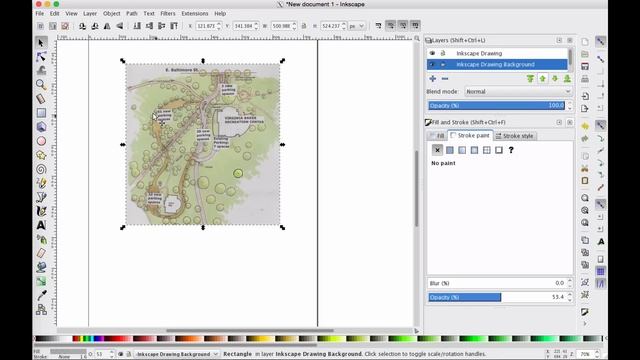Click Blur percent stepper arrows

click(x=570, y=283)
